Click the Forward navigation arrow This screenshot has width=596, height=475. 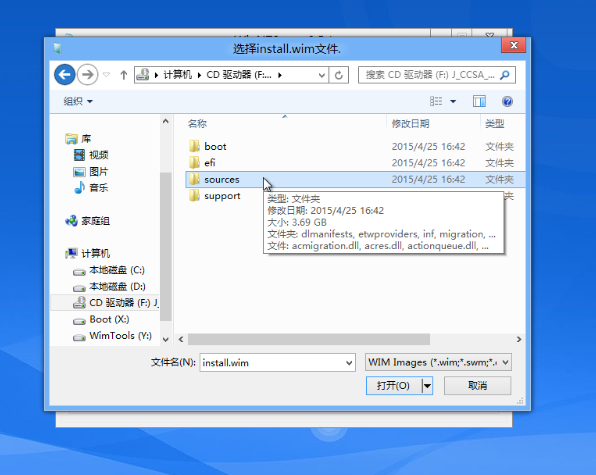87,74
